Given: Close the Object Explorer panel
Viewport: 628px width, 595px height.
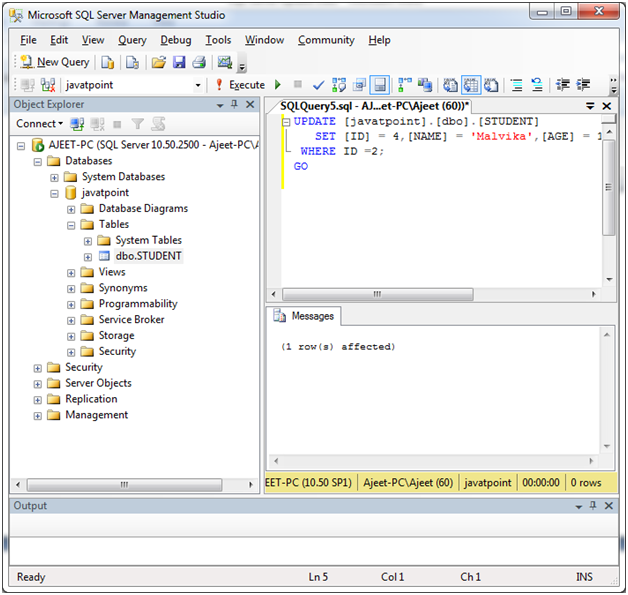Looking at the screenshot, I should point(250,105).
